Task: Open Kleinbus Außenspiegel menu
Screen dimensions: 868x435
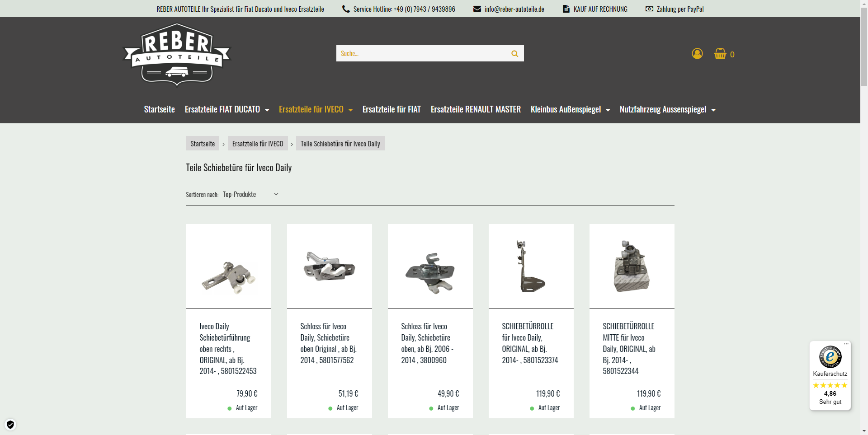Action: 566,109
